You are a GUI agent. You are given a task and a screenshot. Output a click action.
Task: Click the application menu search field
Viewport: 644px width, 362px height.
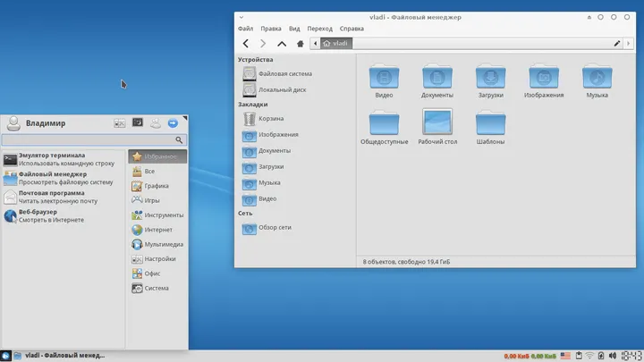(x=89, y=140)
